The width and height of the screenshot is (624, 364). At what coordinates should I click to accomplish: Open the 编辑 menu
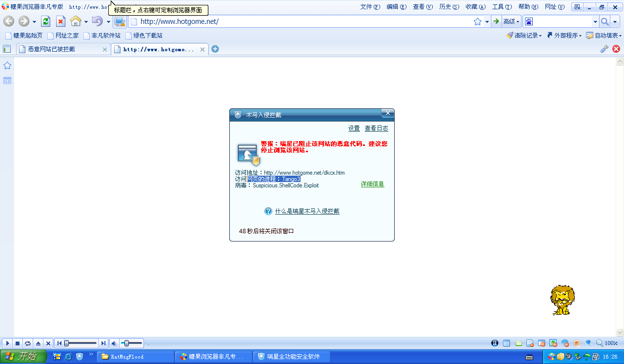click(396, 7)
